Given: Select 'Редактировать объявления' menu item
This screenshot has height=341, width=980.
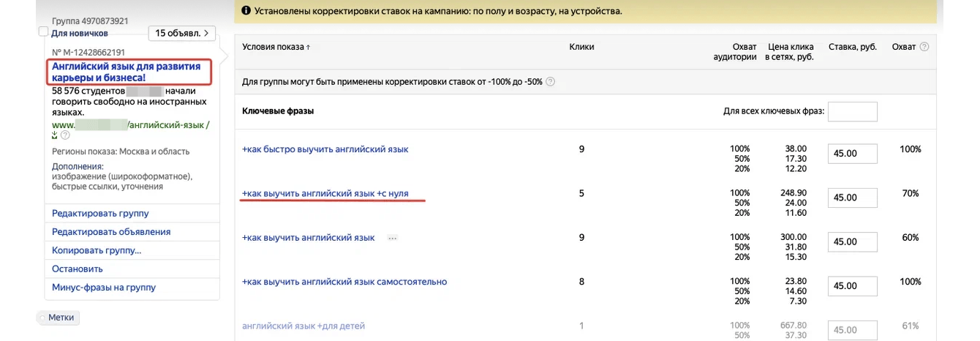Looking at the screenshot, I should [111, 232].
